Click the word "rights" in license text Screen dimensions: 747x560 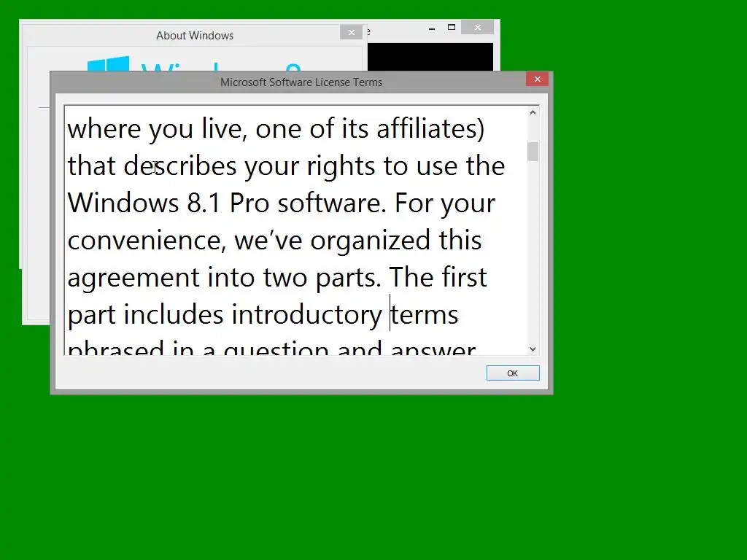coord(341,167)
